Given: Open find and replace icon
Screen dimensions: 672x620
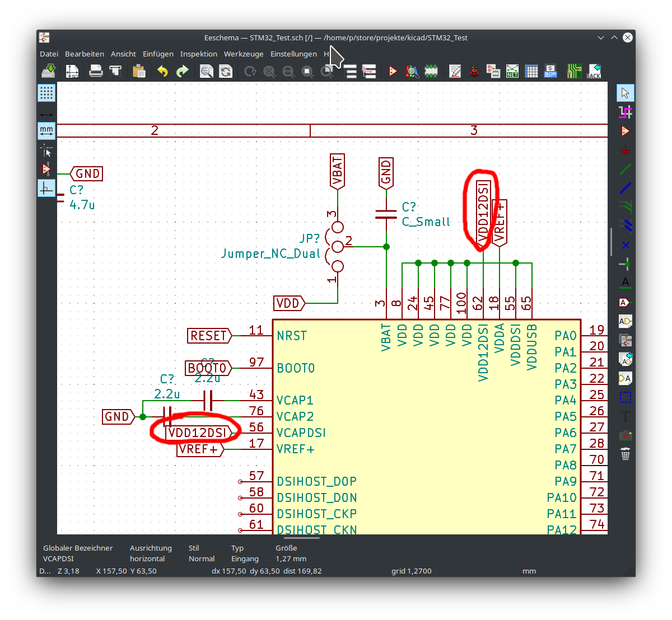Looking at the screenshot, I should tap(226, 71).
